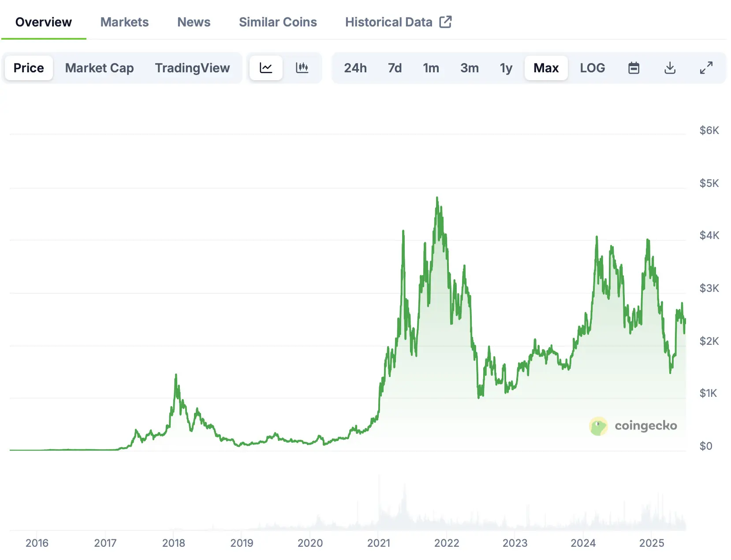Screen dimensions: 731x560
Task: Download the chart data
Action: tap(670, 68)
